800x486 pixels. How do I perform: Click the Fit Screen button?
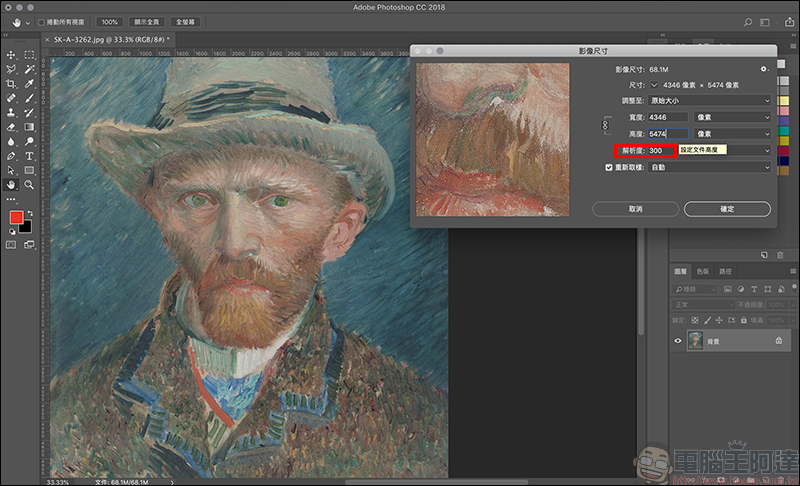pyautogui.click(x=146, y=22)
